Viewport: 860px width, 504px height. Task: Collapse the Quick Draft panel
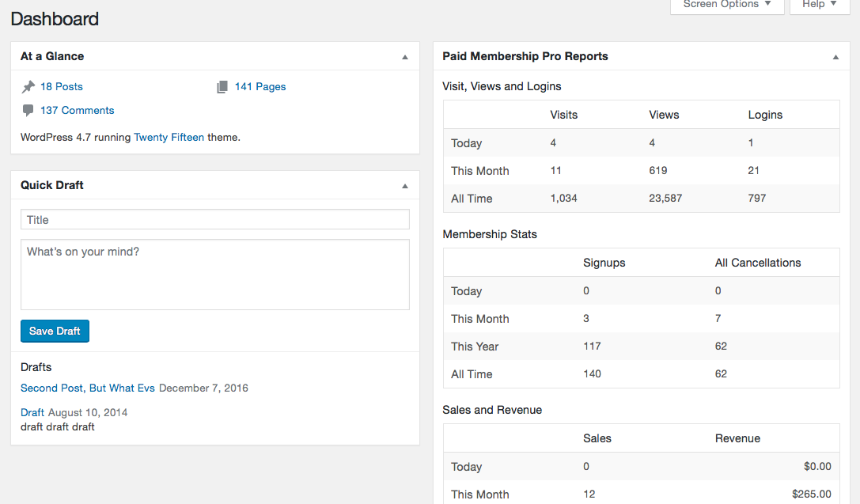pyautogui.click(x=405, y=186)
